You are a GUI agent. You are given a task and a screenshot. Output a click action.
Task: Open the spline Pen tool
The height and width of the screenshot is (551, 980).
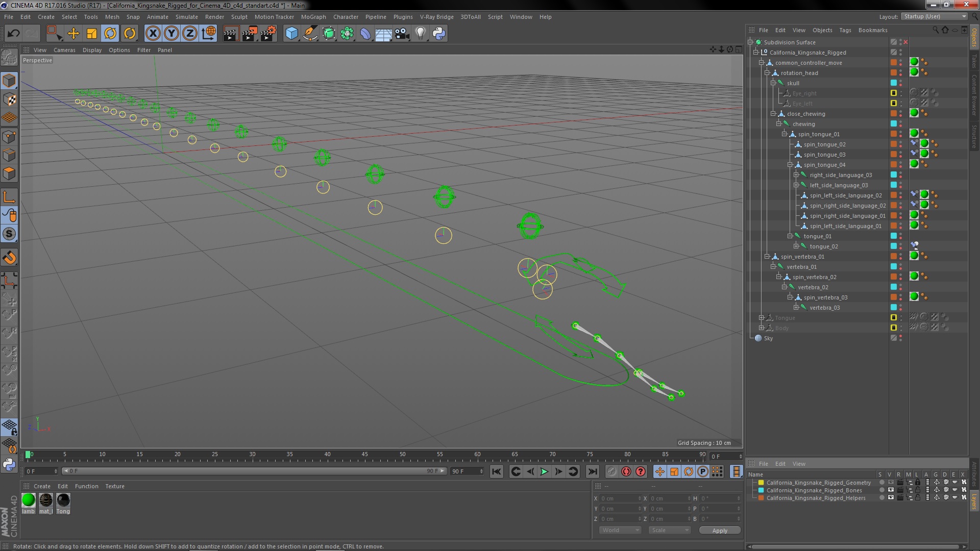[x=310, y=34]
